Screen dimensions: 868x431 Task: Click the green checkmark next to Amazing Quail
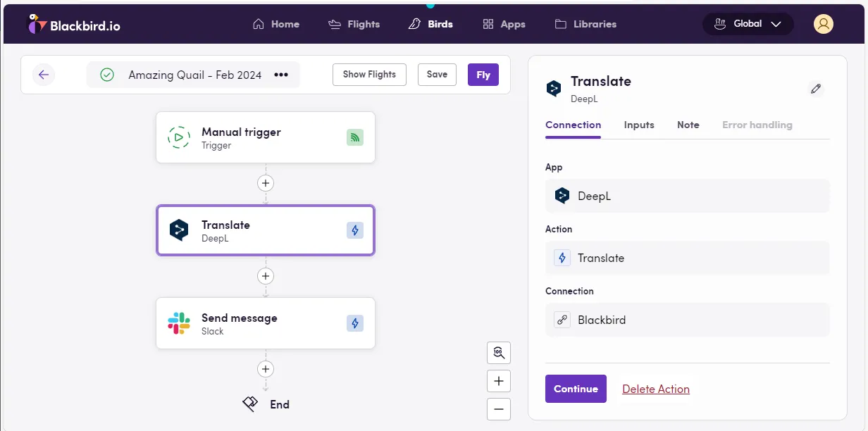pos(107,74)
